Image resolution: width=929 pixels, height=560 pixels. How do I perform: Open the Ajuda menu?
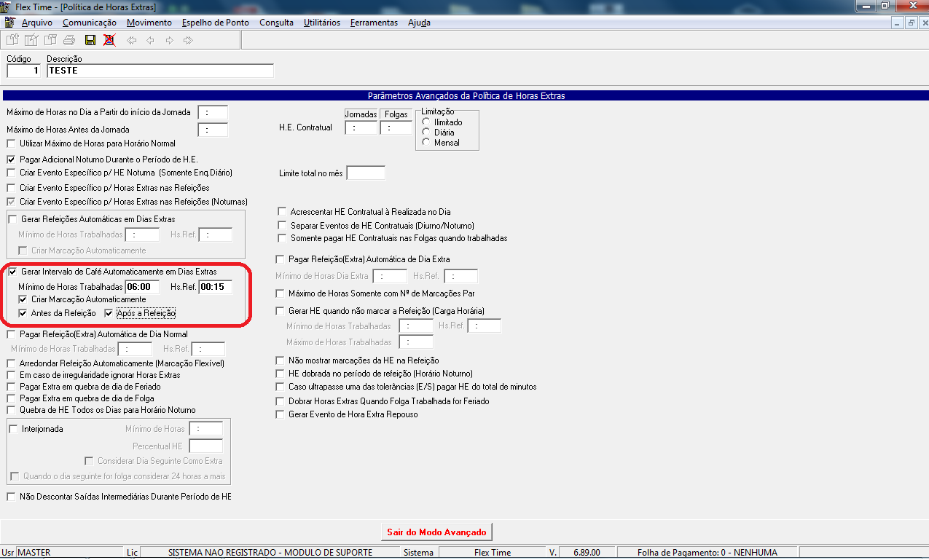click(x=419, y=23)
